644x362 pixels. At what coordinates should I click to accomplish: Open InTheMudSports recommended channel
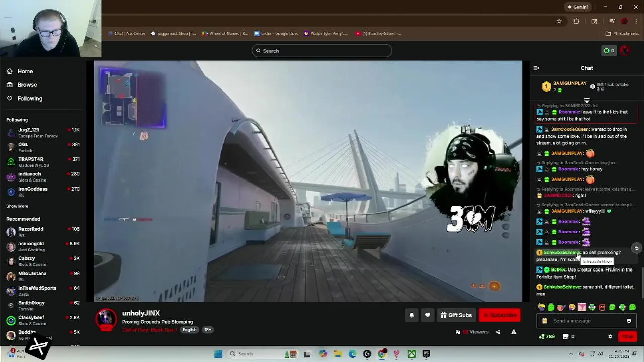(x=43, y=291)
